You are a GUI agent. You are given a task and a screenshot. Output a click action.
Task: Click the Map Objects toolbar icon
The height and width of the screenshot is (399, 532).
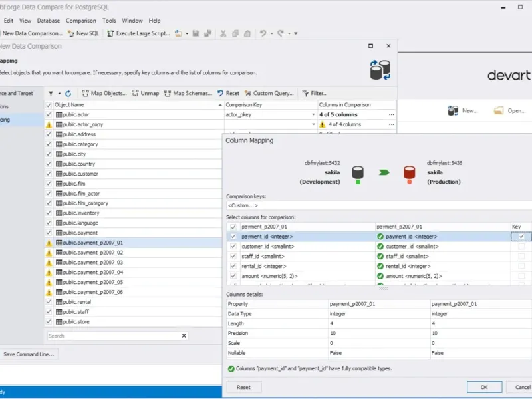point(85,94)
